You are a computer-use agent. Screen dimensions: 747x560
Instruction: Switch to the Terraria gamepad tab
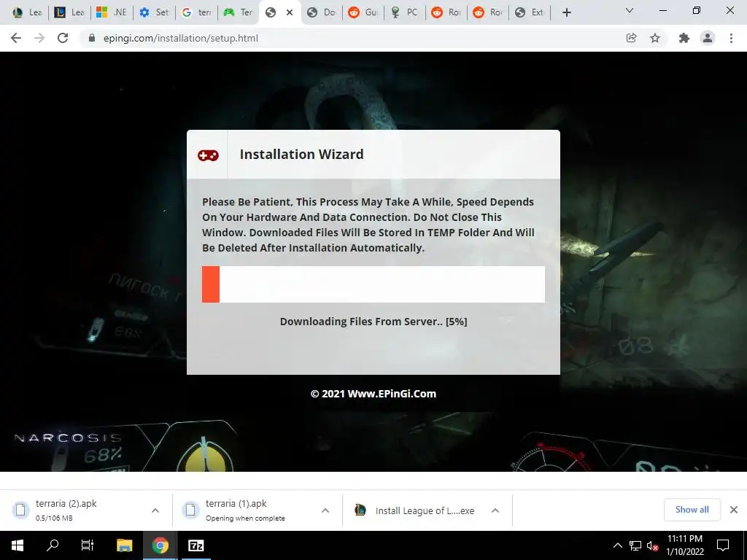click(238, 12)
